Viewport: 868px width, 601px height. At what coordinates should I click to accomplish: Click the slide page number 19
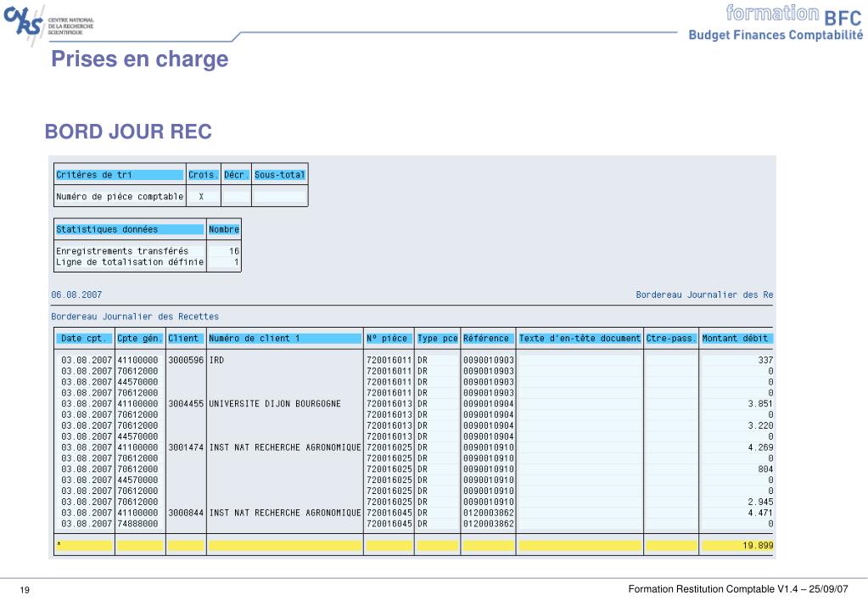(25, 590)
